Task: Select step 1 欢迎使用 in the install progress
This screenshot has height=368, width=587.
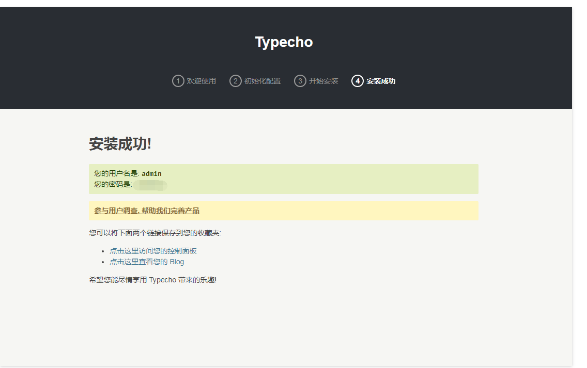Action: [194, 81]
